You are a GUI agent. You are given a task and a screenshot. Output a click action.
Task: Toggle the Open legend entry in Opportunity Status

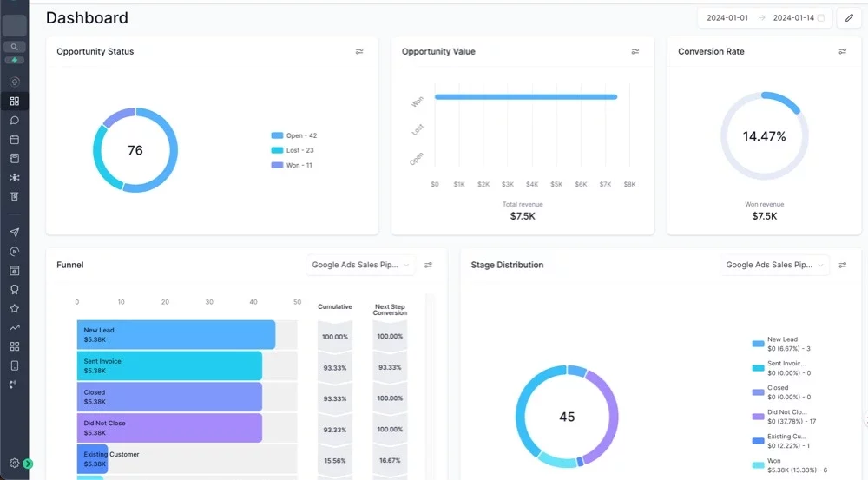click(293, 136)
